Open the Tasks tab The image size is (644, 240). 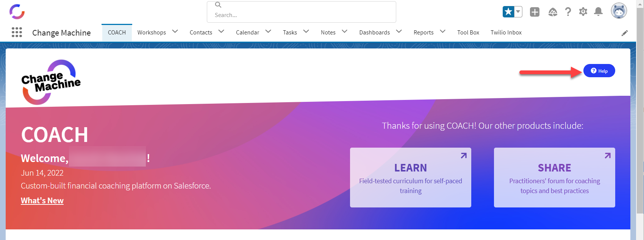[x=290, y=33]
